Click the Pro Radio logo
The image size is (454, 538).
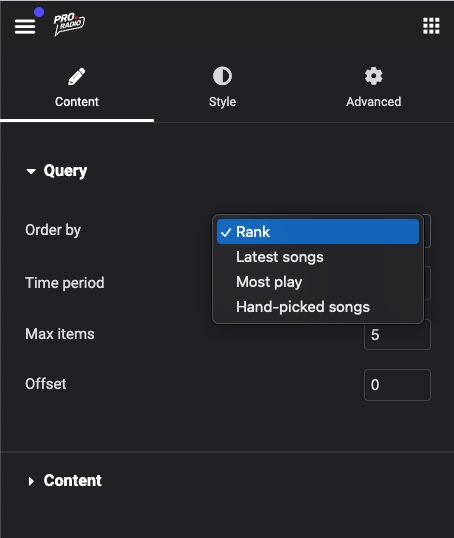(x=69, y=24)
